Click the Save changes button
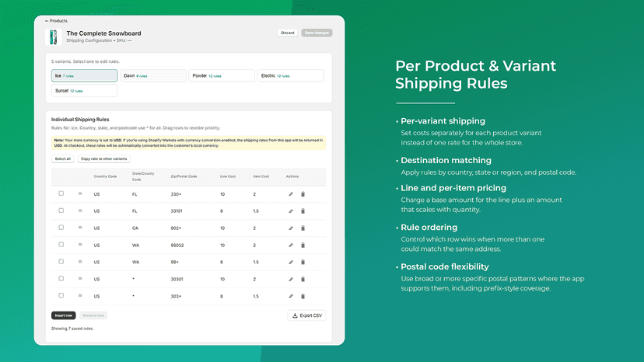Screen dimensions: 644x362 317,33
